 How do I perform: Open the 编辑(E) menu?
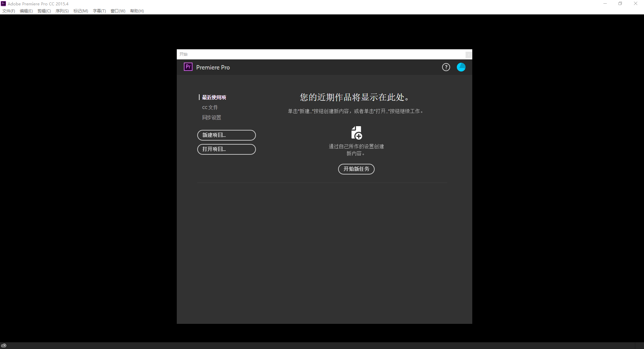[26, 11]
